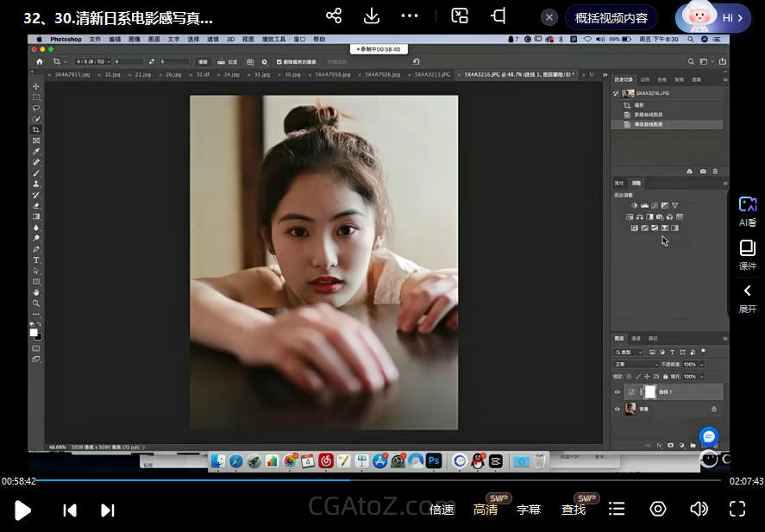765x532 pixels.
Task: Click the 概括视频内容 button
Action: click(611, 17)
